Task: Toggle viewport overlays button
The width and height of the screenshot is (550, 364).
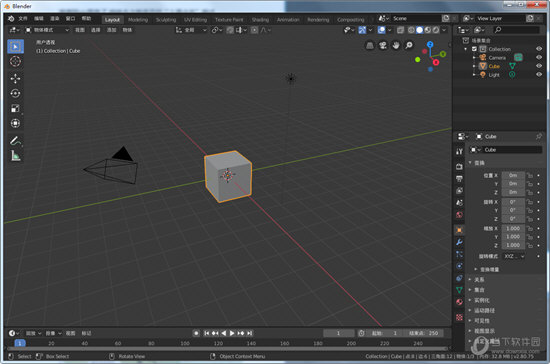Action: (381, 30)
